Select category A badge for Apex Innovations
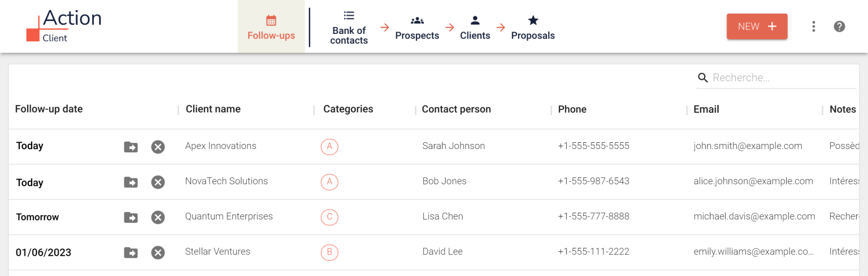 [329, 147]
